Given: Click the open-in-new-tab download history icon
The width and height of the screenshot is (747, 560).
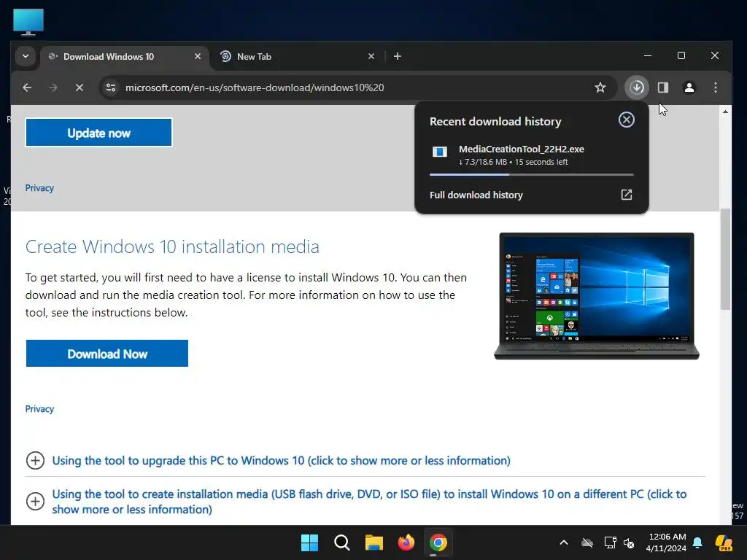Looking at the screenshot, I should (627, 194).
